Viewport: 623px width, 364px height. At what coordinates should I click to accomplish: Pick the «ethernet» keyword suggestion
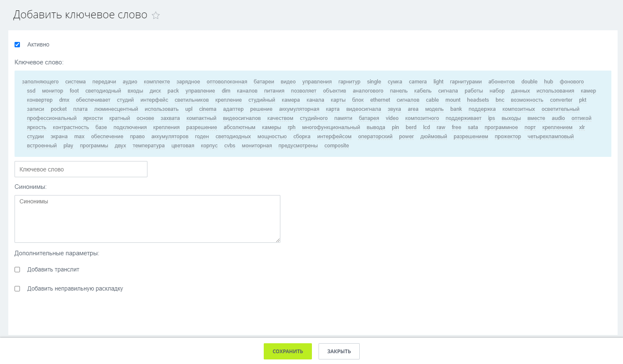coord(380,100)
